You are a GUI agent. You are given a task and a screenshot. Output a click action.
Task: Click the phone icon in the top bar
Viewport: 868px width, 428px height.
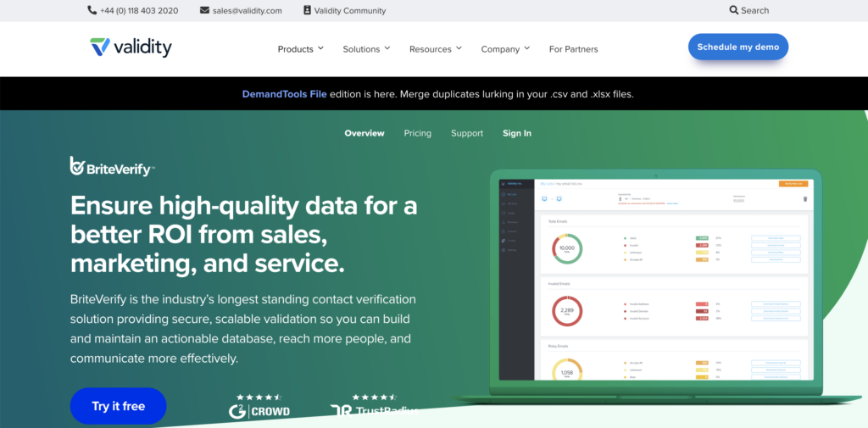point(92,10)
